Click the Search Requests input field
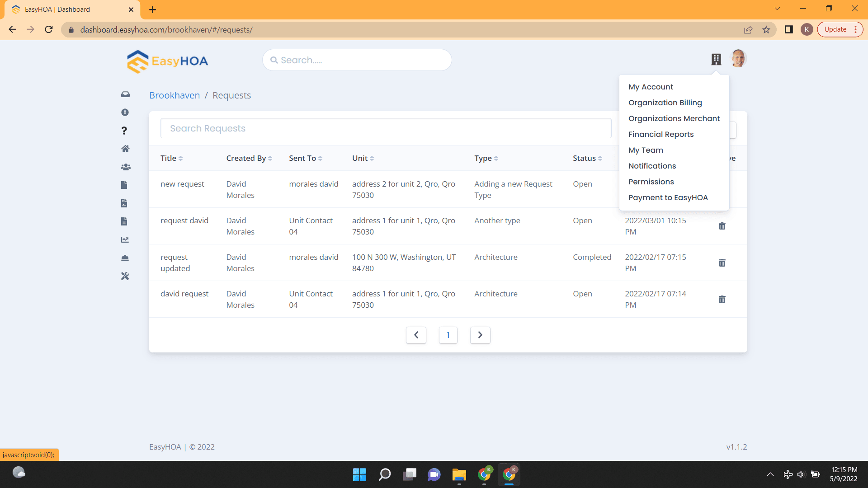The height and width of the screenshot is (488, 868). click(x=386, y=128)
